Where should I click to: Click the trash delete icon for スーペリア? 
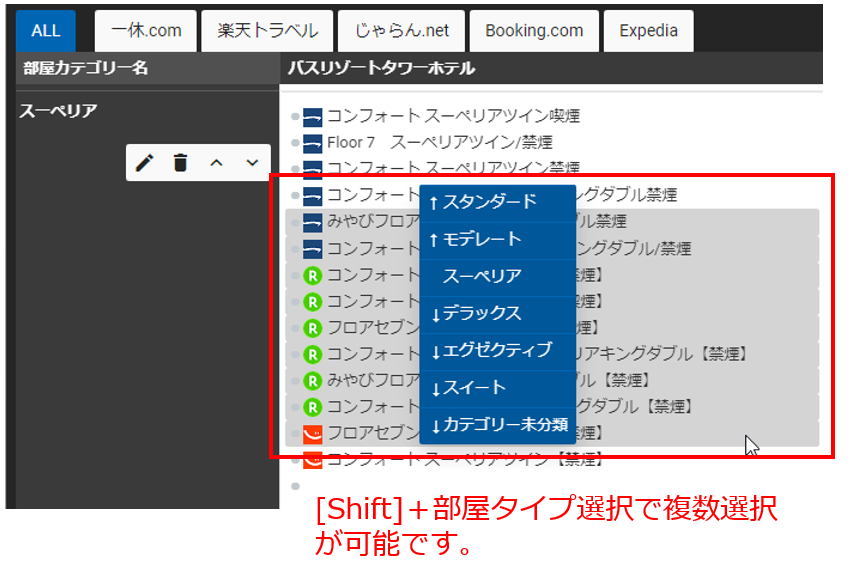(180, 163)
